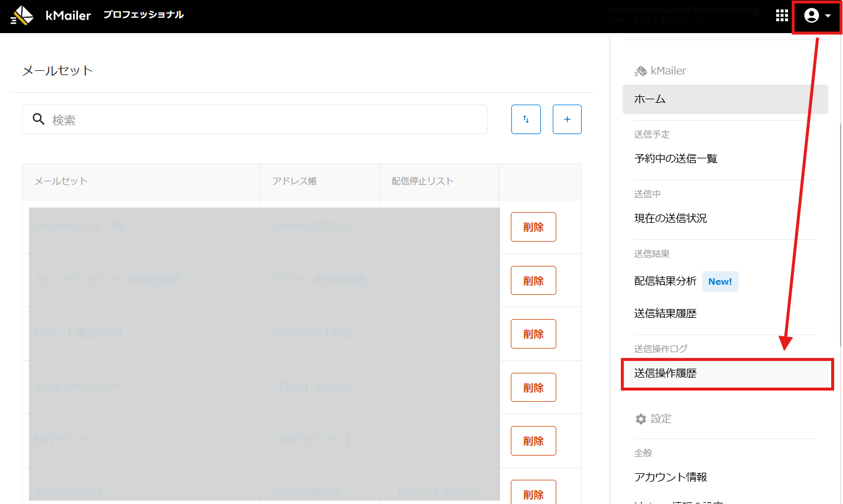
Task: Click the first row 削除 button
Action: [533, 227]
